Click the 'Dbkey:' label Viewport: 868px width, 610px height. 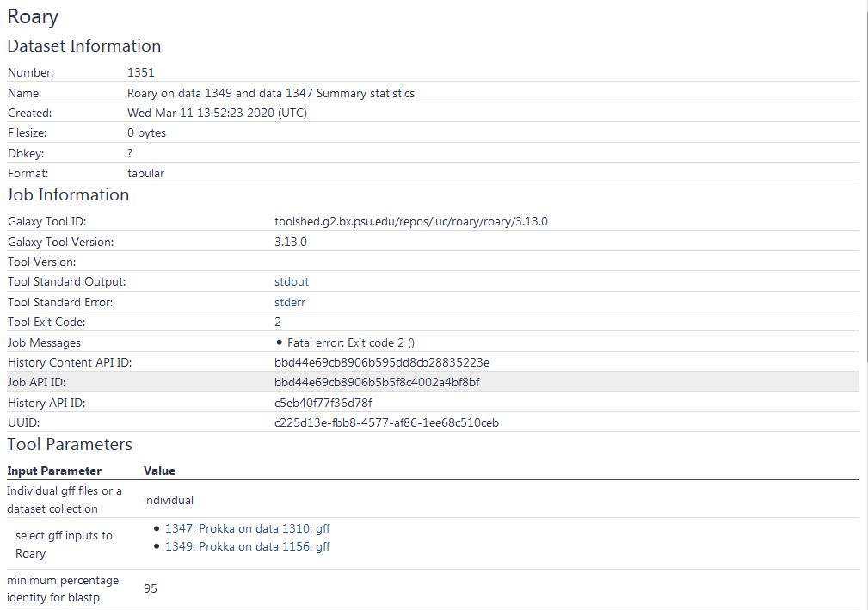pos(26,153)
